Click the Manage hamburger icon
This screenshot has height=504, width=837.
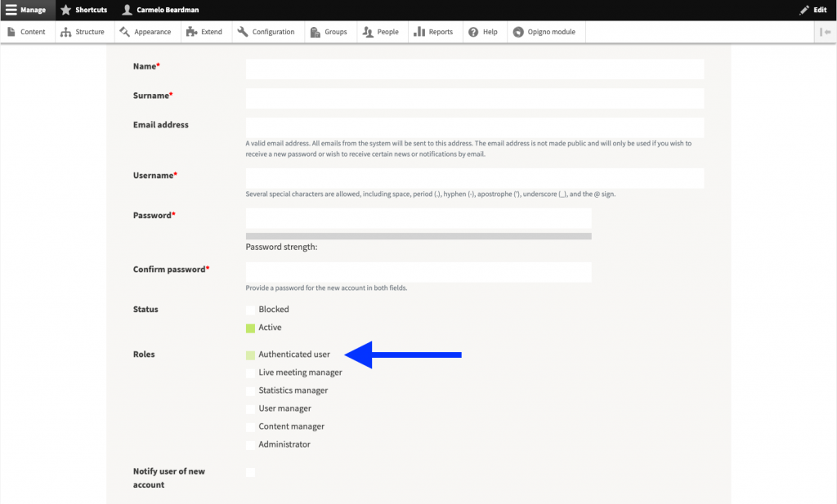pyautogui.click(x=11, y=10)
